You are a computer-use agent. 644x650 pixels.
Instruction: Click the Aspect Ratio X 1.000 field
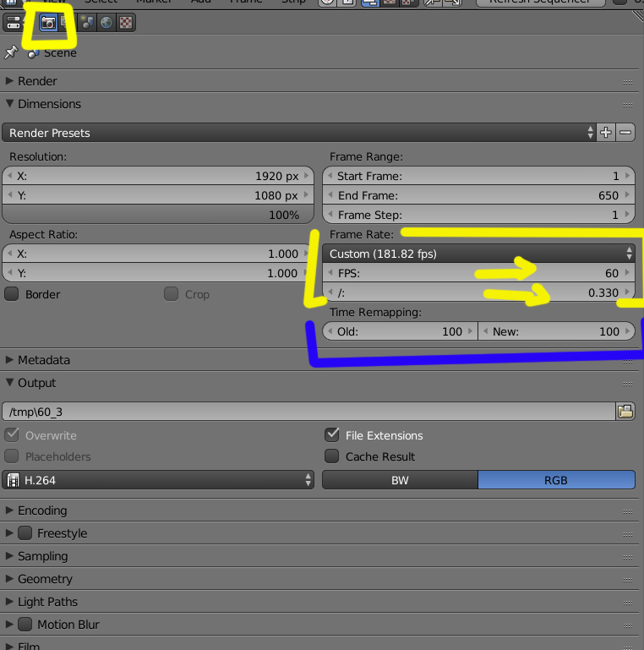tap(158, 254)
